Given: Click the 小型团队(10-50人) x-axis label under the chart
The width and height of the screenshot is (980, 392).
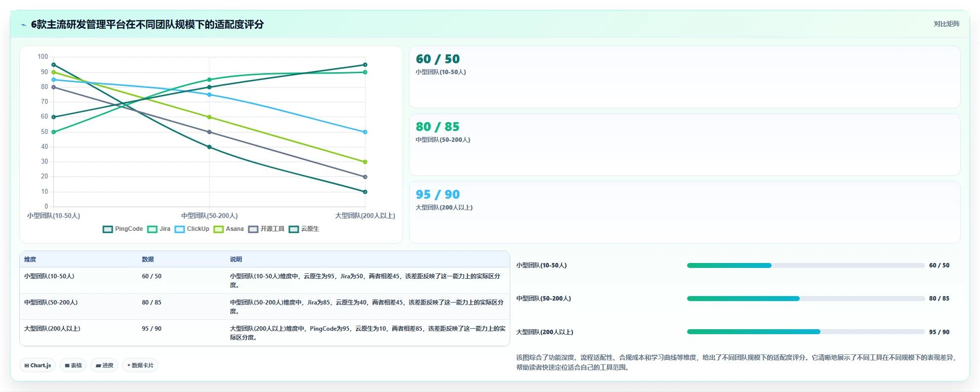Looking at the screenshot, I should pyautogui.click(x=54, y=216).
